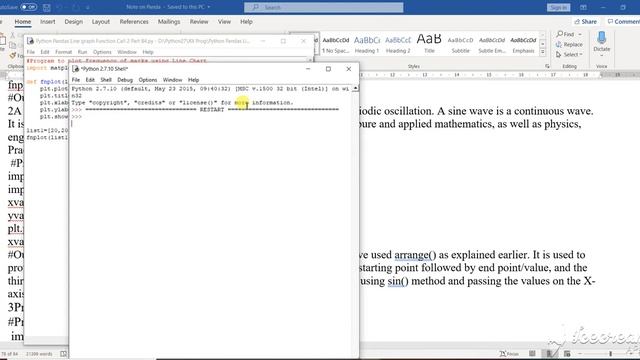
Task: Toggle the AutoSave switch in Word
Action: coord(28,7)
